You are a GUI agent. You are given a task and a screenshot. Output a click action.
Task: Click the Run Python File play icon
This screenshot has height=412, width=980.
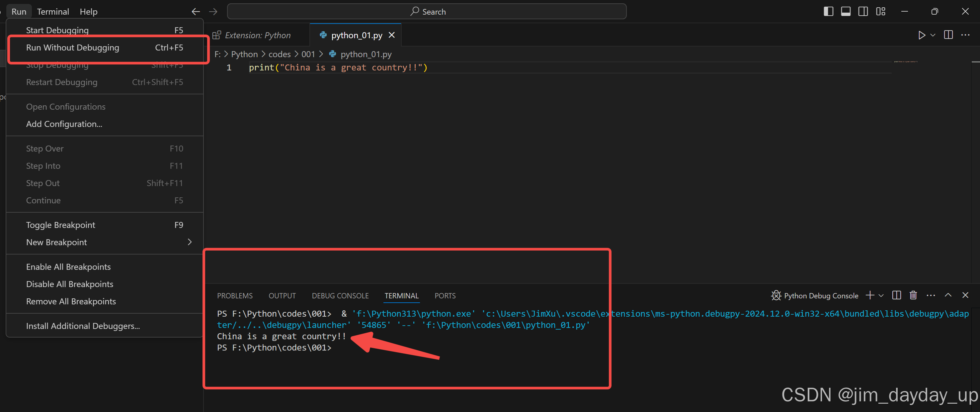[922, 35]
